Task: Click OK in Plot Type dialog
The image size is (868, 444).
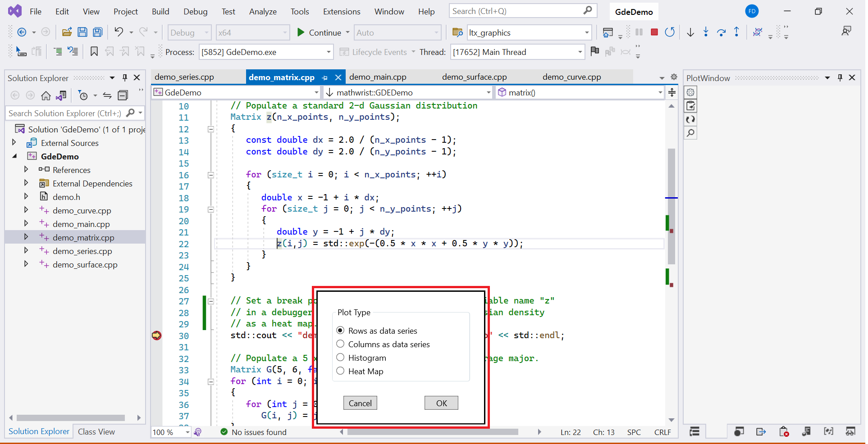Action: [x=441, y=403]
